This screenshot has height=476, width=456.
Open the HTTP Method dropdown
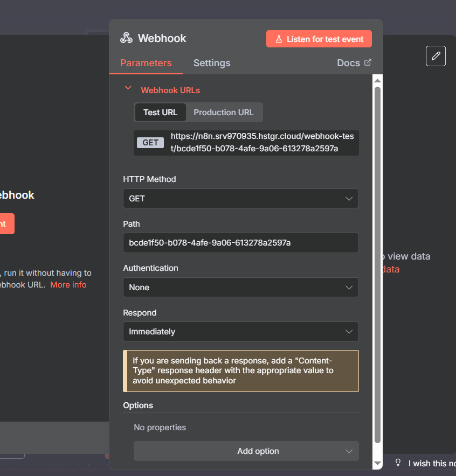240,199
